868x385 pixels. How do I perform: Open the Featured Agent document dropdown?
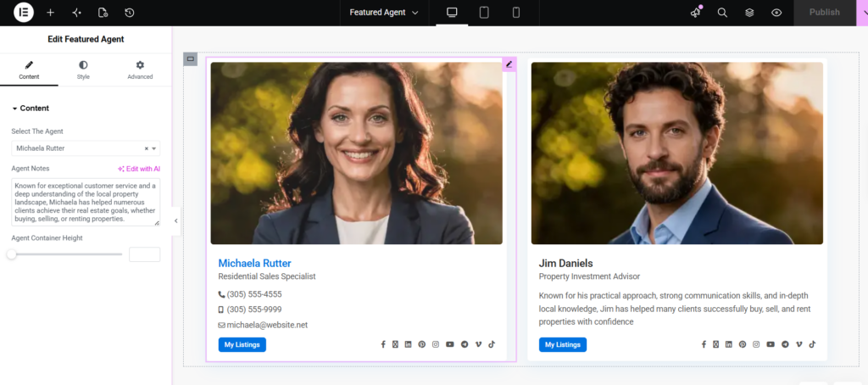384,12
